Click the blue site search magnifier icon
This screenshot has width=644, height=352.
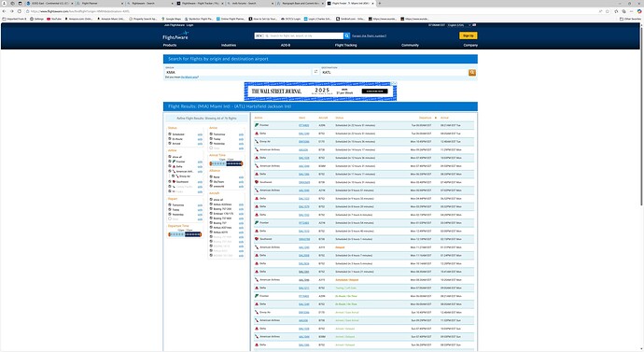click(346, 35)
